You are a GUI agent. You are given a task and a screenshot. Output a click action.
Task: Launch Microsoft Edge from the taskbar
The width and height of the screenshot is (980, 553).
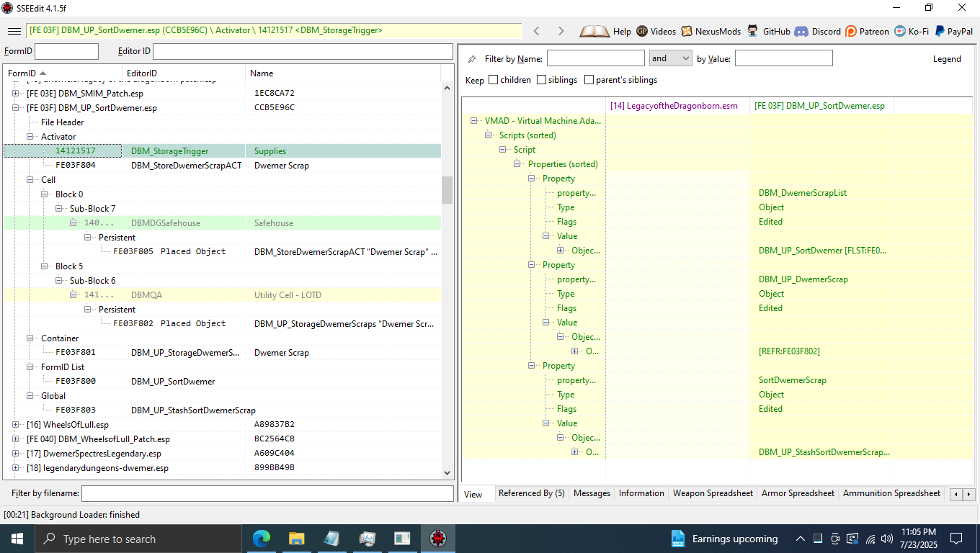coord(262,539)
